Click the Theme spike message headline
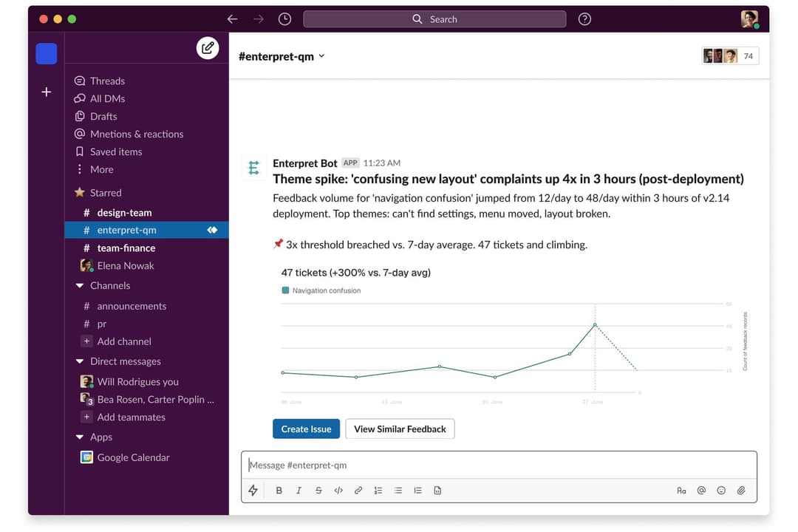 pyautogui.click(x=508, y=180)
